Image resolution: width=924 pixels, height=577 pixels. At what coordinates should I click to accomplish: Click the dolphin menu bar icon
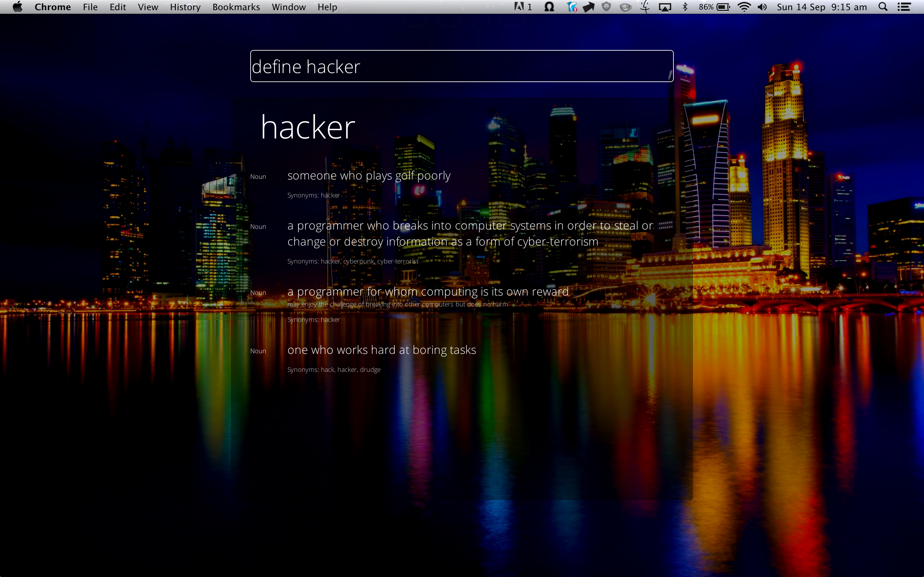572,7
